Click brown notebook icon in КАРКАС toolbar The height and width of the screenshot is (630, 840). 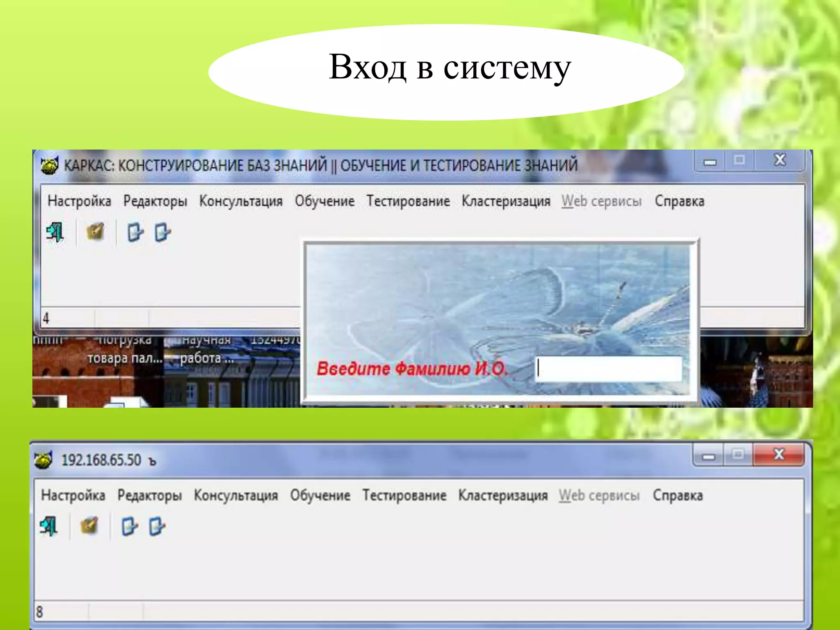(95, 232)
